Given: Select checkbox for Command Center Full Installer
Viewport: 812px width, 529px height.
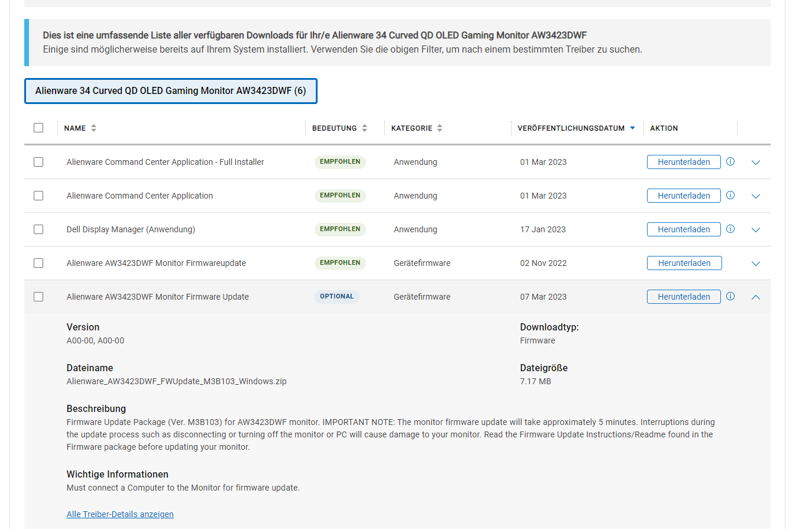Looking at the screenshot, I should [38, 162].
